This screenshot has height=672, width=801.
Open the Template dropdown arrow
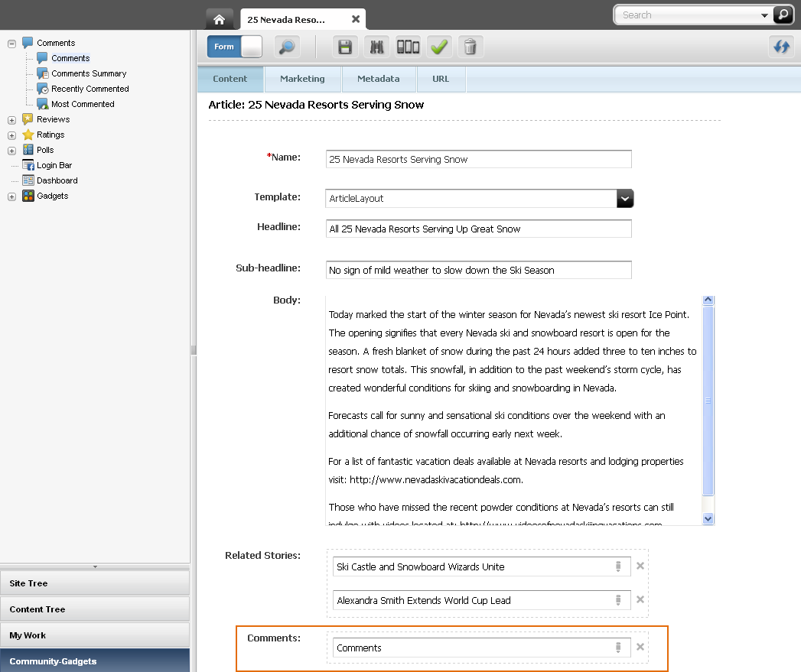click(625, 199)
